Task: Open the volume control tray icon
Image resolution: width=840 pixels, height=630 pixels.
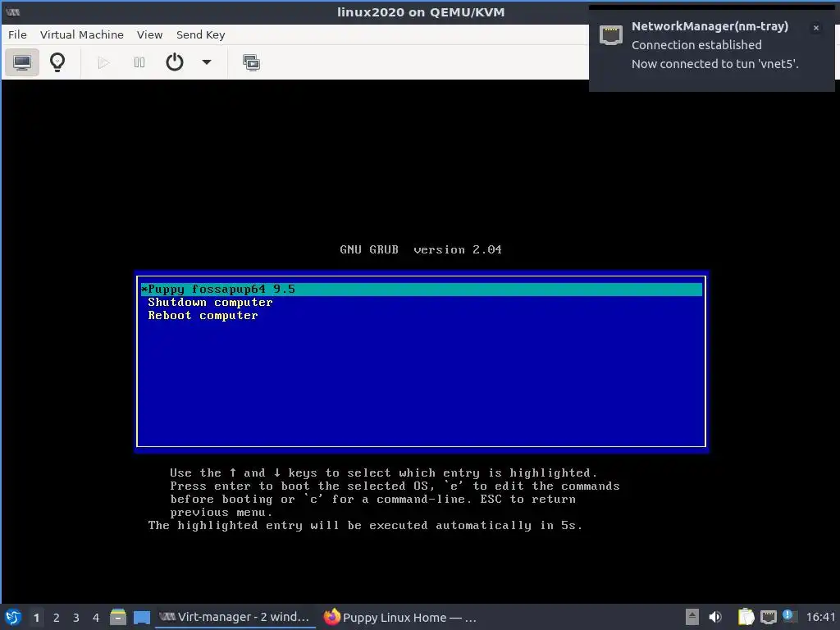Action: [715, 617]
